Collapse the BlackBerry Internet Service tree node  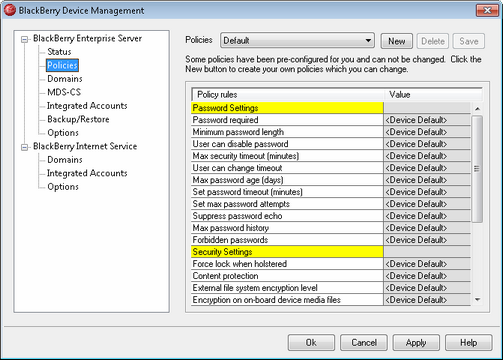[24, 147]
